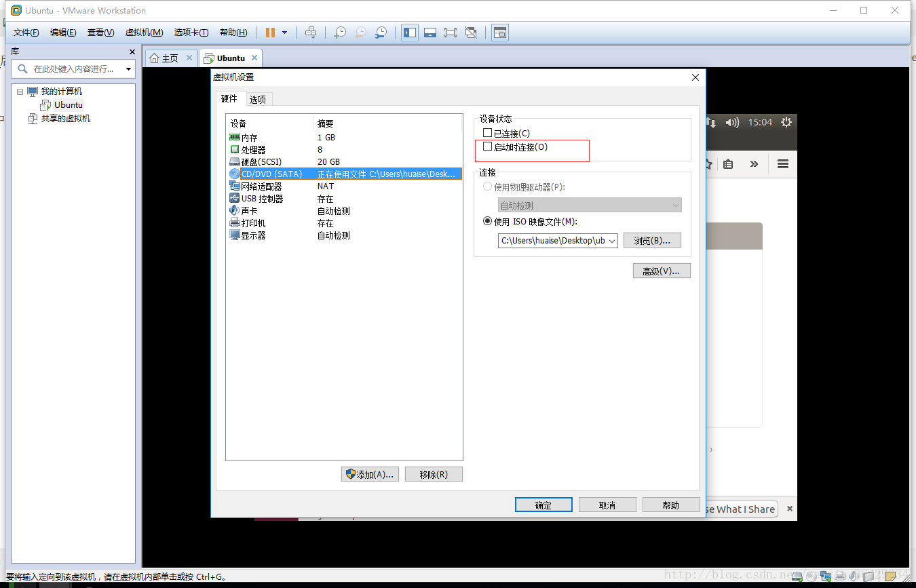Switch to the 选项 tab
The image size is (916, 588).
point(258,100)
